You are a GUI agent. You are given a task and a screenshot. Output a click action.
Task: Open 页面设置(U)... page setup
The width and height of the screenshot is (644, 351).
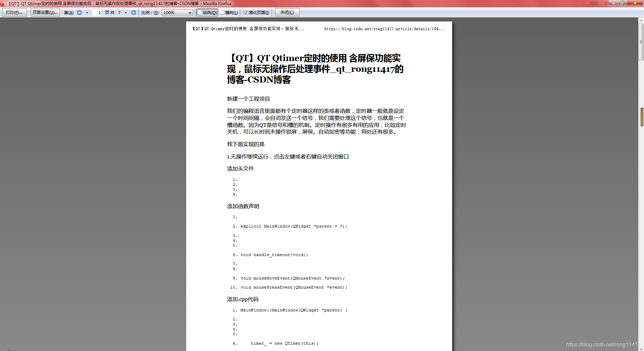click(x=45, y=12)
